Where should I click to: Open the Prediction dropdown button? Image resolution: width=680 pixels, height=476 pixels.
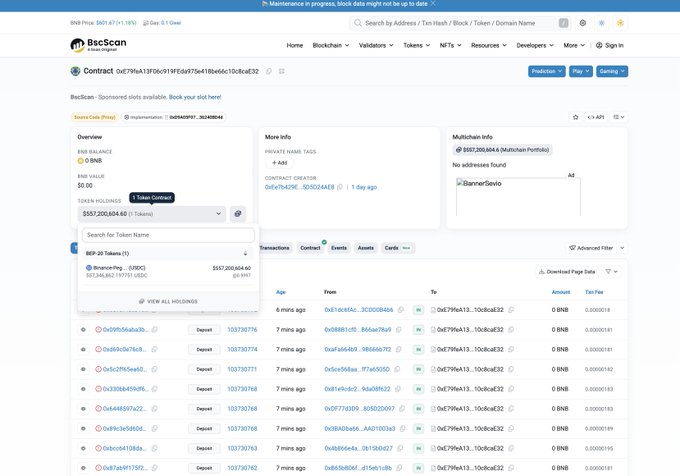pos(546,71)
